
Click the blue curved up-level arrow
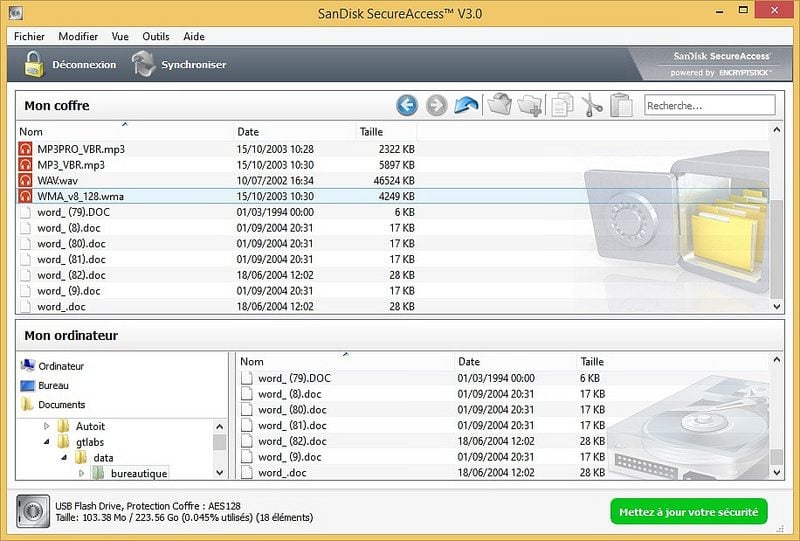[466, 105]
